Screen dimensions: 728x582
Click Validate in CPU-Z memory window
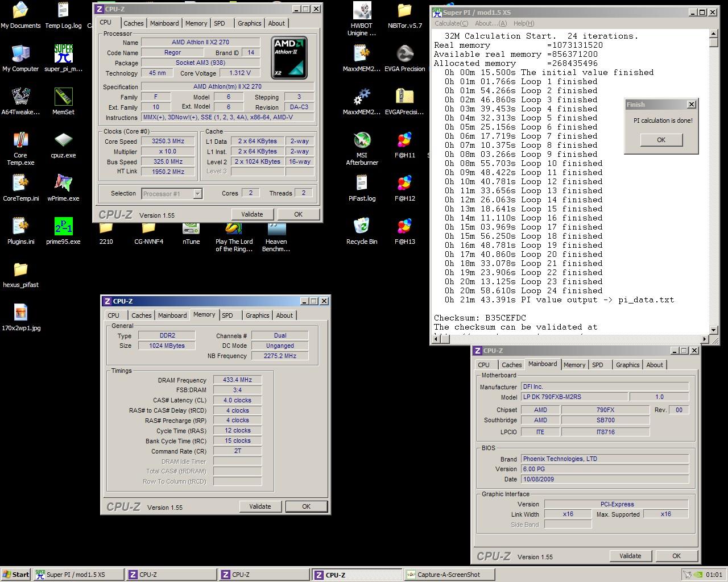260,506
